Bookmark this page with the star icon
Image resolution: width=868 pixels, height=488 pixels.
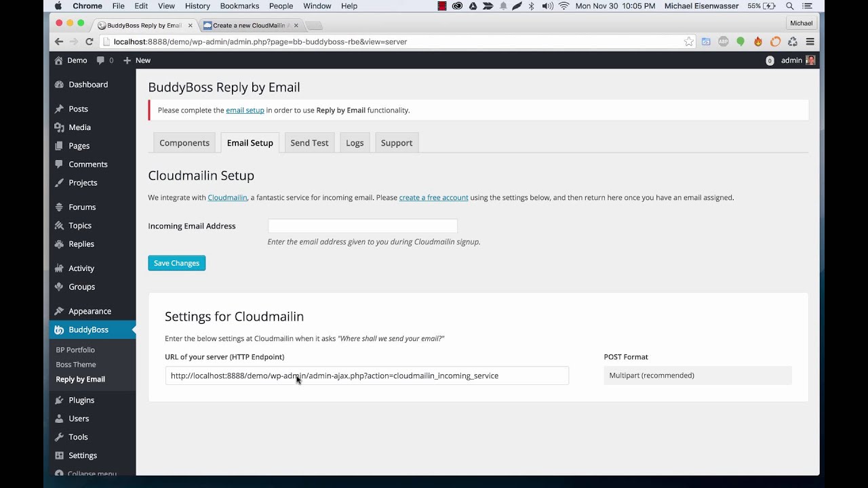(689, 41)
